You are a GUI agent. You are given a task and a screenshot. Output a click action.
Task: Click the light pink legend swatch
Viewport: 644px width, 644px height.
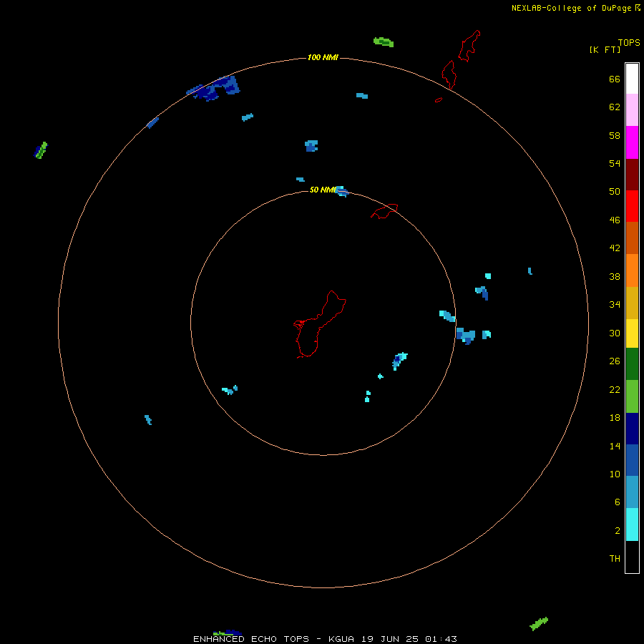pos(632,110)
